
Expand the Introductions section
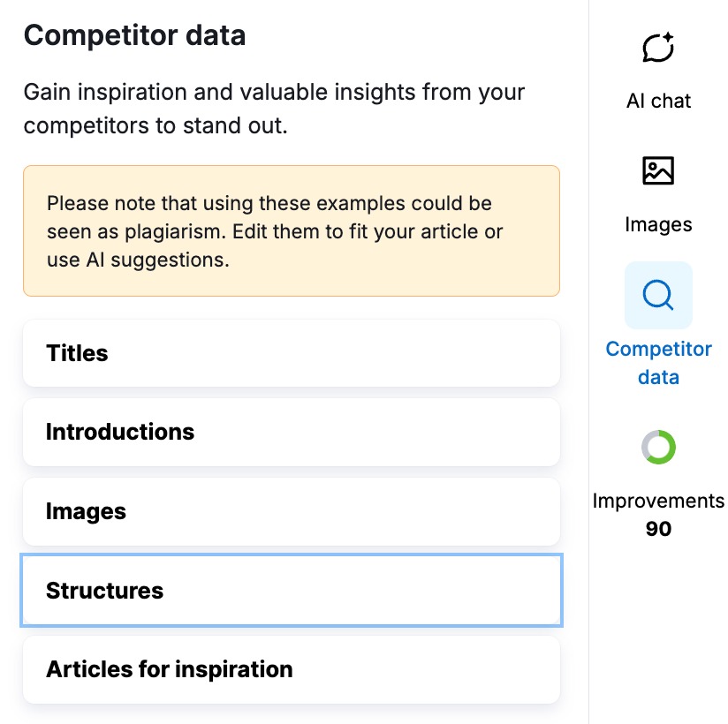(292, 432)
